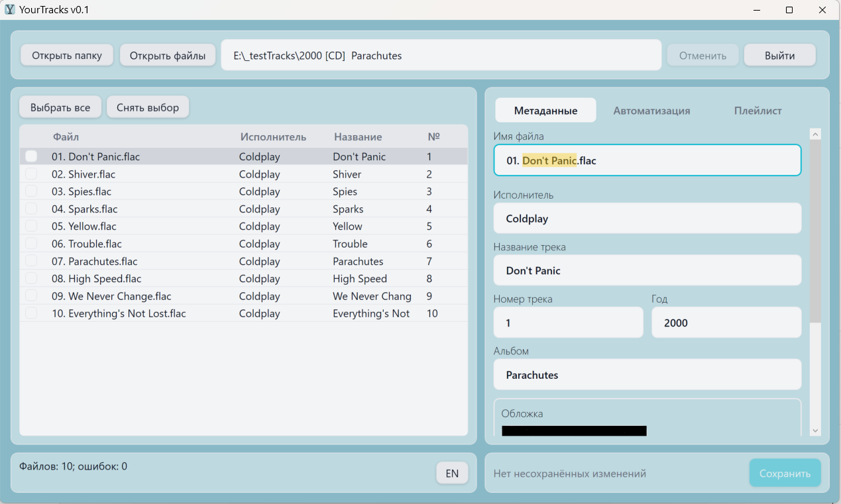Screen dimensions: 841x504
Task: Tick the checkbox for 08. High Speed.flac
Action: [31, 278]
